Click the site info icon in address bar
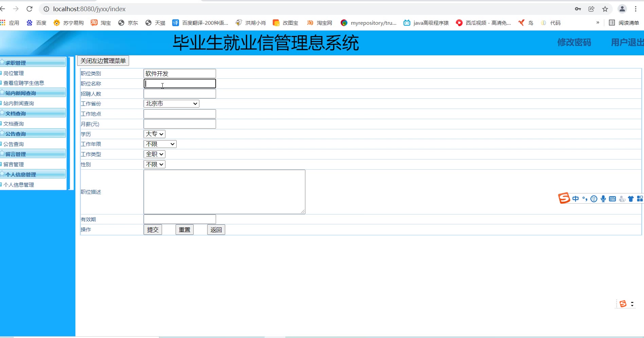Image resolution: width=644 pixels, height=338 pixels. tap(47, 9)
